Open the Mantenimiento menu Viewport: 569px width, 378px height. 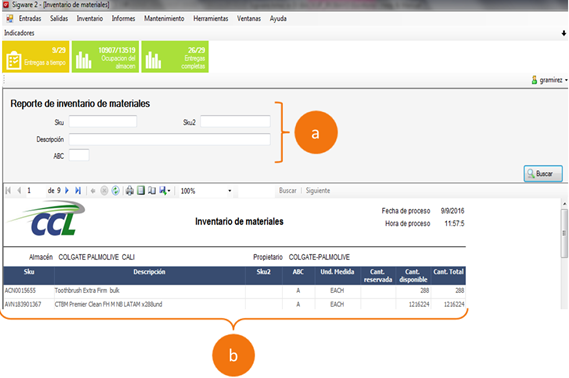(164, 19)
